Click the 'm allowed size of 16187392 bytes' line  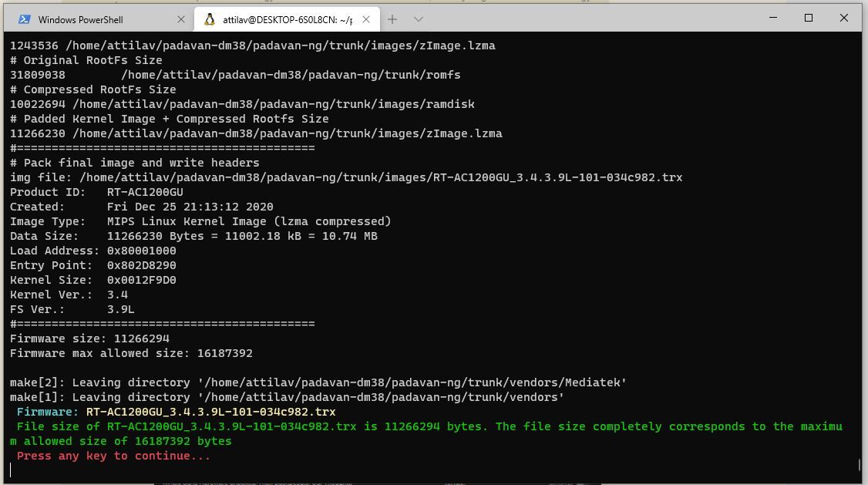[x=121, y=441]
